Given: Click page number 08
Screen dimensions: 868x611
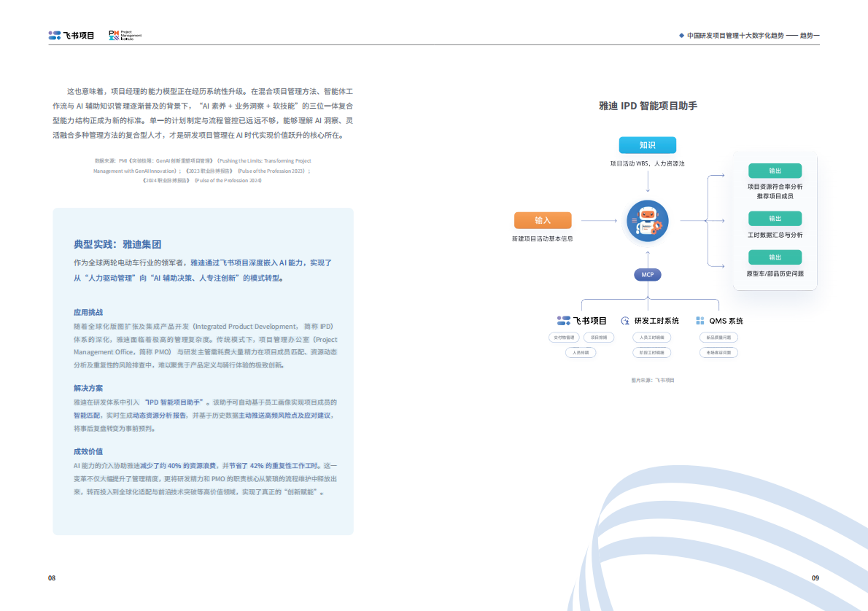Looking at the screenshot, I should (x=52, y=577).
